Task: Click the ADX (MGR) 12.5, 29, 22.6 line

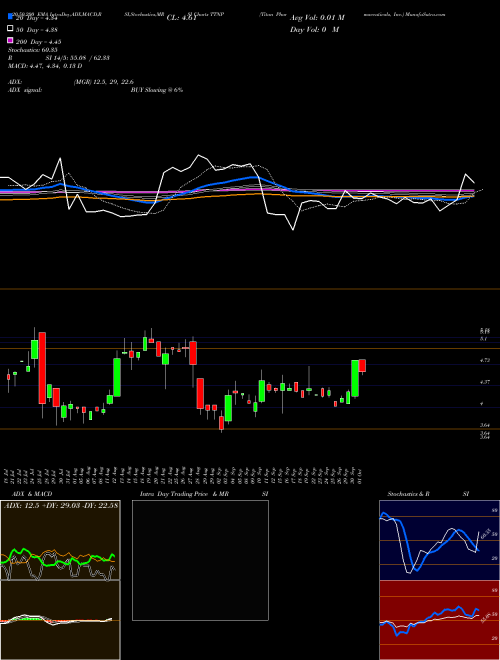Action: point(71,82)
